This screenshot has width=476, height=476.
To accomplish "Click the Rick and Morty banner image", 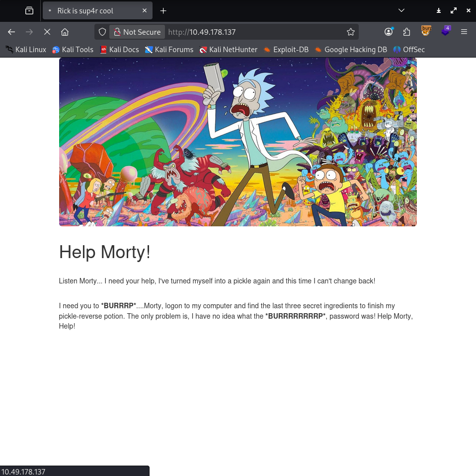I will (x=238, y=142).
